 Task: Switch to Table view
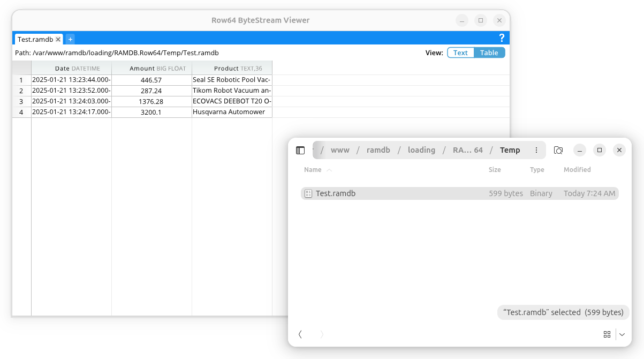(x=489, y=53)
